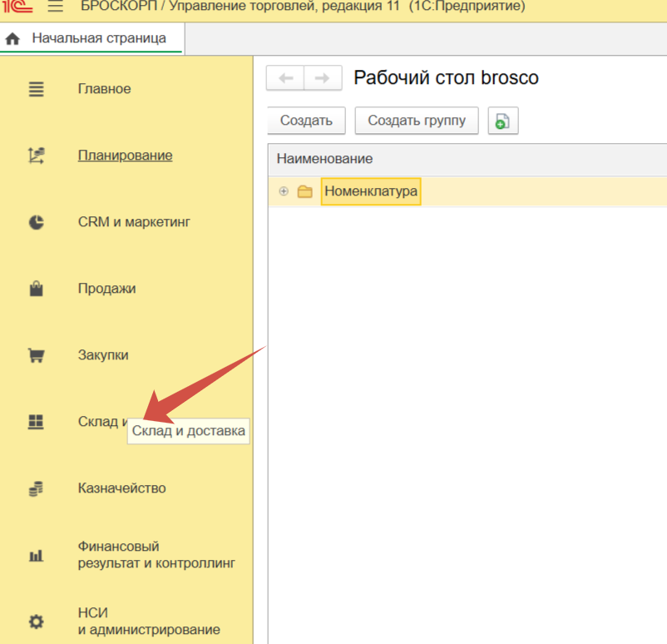Open the Главное section
Screen dimensions: 667x644
[x=104, y=89]
